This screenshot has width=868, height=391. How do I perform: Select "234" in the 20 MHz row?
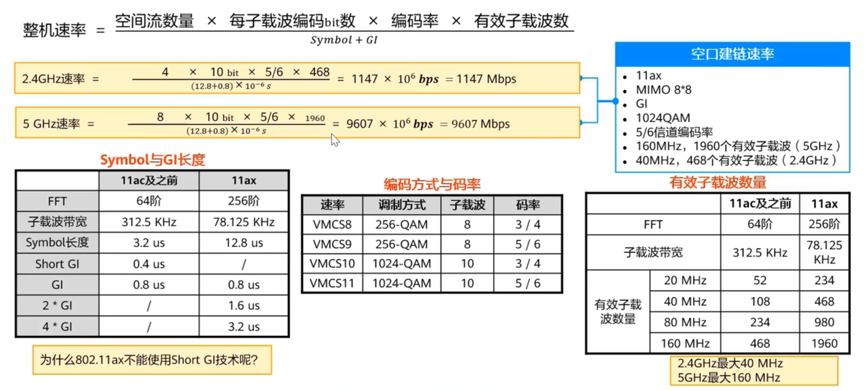tap(825, 280)
